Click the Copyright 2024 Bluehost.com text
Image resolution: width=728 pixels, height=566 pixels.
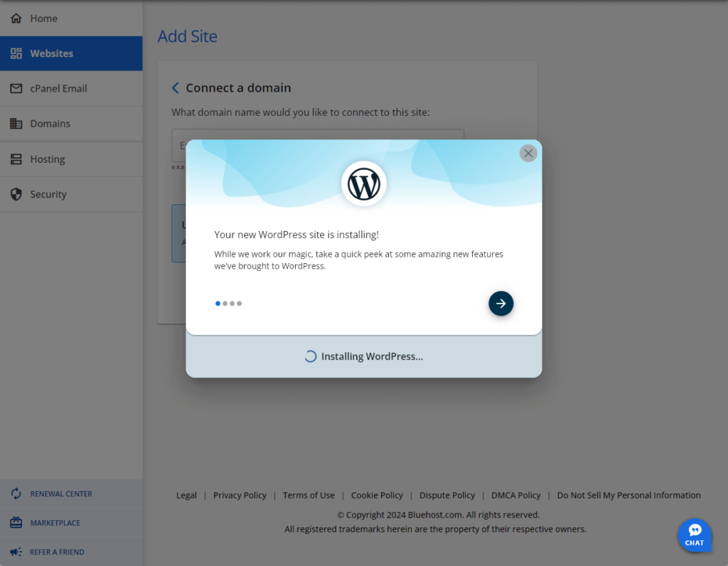438,515
